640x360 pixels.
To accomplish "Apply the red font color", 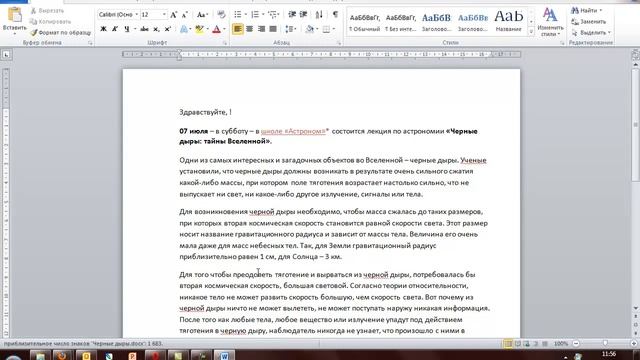I will (216, 29).
